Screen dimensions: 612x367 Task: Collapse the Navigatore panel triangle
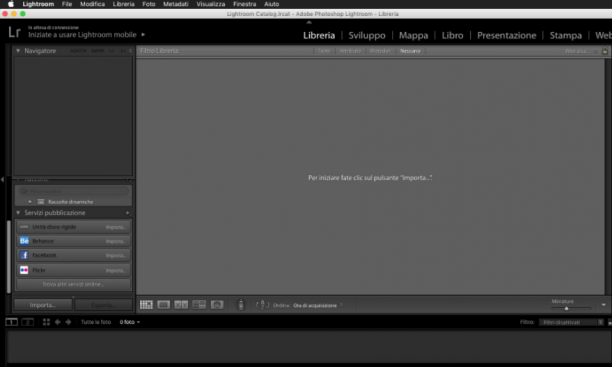click(x=18, y=51)
